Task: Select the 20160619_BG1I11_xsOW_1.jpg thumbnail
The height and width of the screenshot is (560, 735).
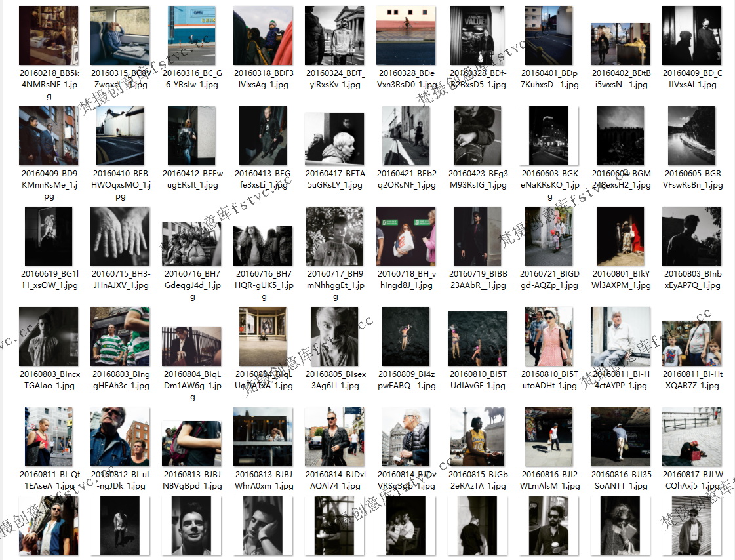Action: [x=49, y=236]
